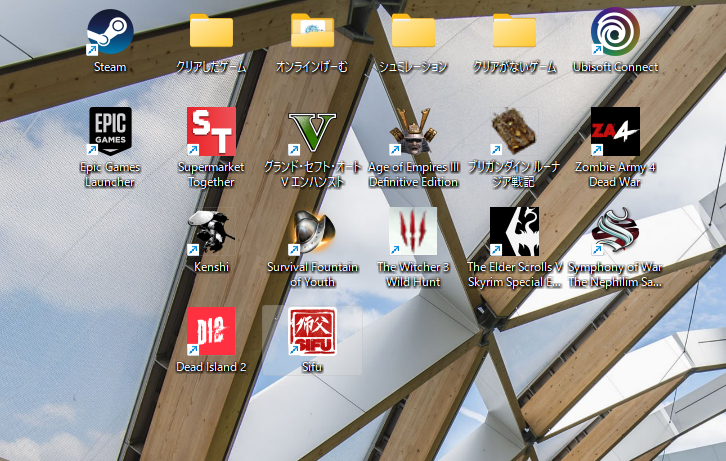
Task: Open the シュミレーション folder
Action: click(413, 31)
